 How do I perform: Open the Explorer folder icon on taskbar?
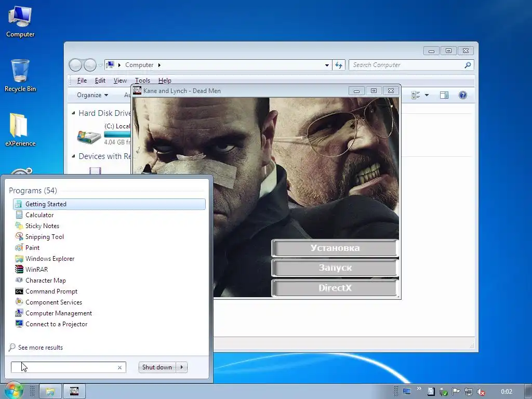tap(50, 392)
